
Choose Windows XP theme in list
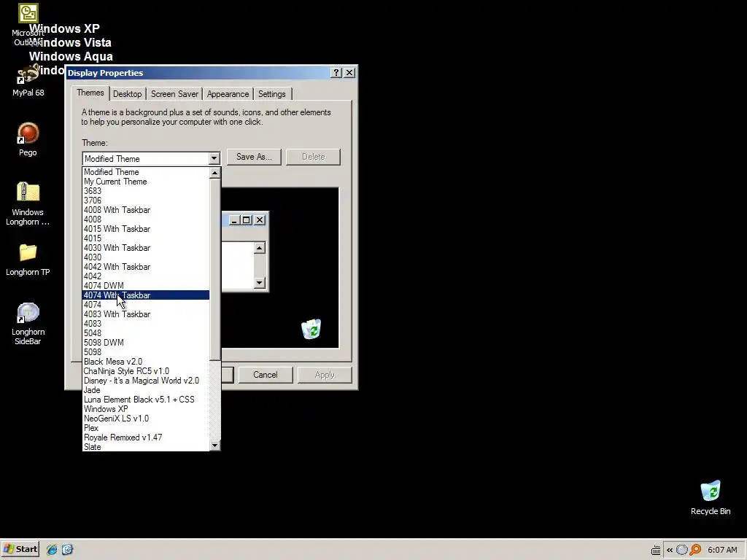pyautogui.click(x=146, y=409)
